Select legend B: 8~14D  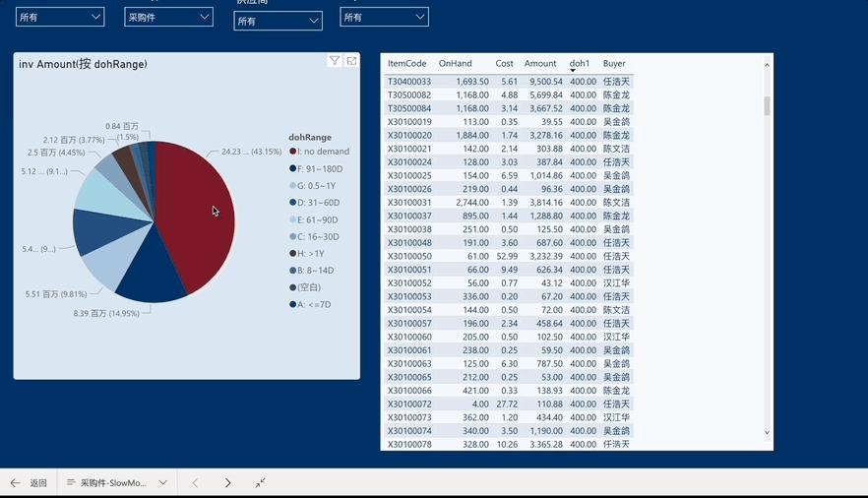point(312,271)
